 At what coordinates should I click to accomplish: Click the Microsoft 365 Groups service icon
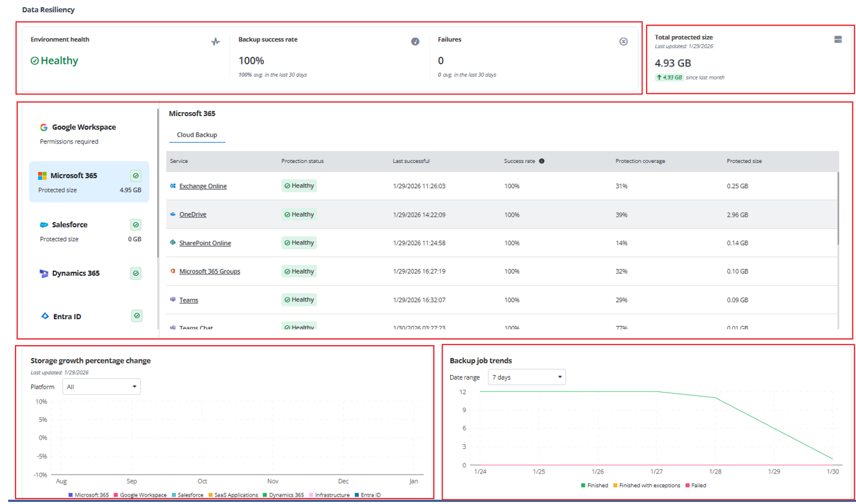[x=173, y=272]
